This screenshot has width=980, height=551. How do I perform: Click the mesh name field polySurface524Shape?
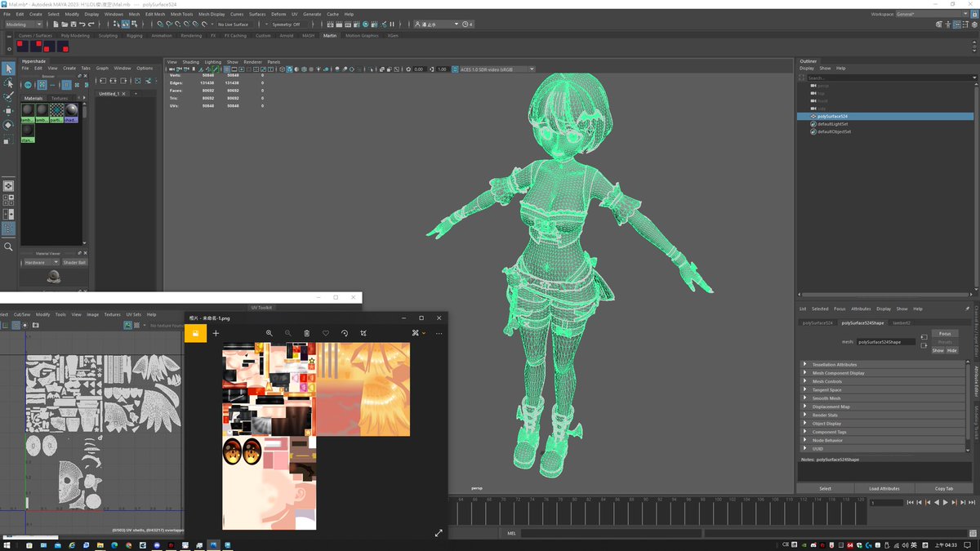click(x=885, y=342)
